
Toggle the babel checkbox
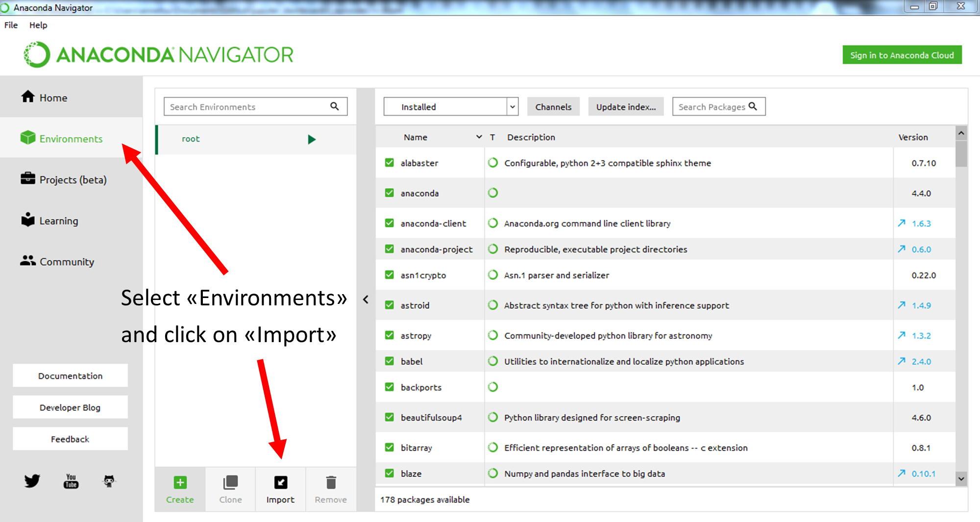click(390, 361)
